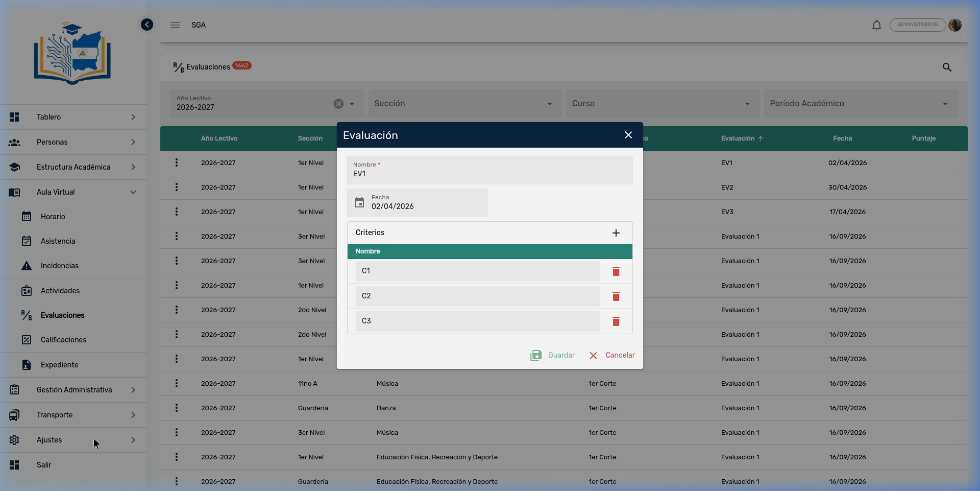Add a new criterion with plus icon

click(616, 233)
